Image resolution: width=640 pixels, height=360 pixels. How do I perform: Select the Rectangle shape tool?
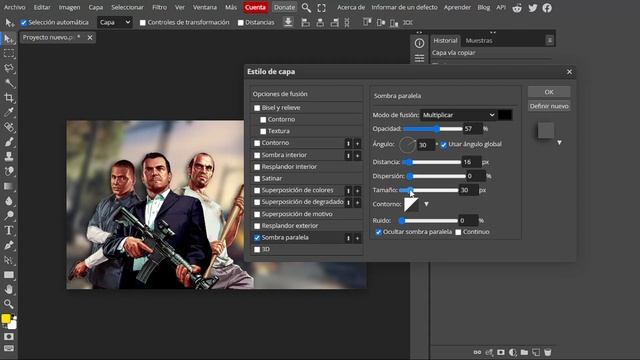9,275
